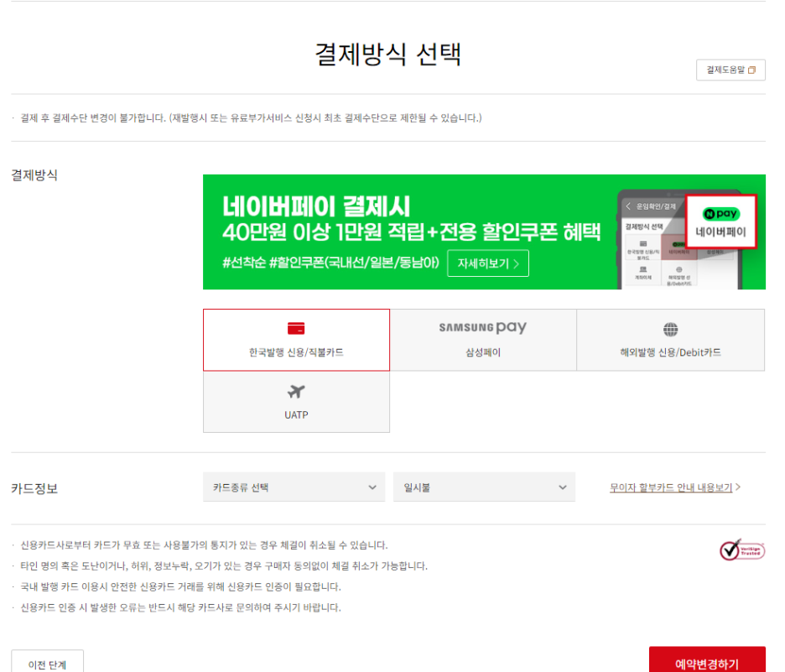The height and width of the screenshot is (672, 785).
Task: Click the notice beginning 타인 명의 혹은 도난이거나
Action: point(224,565)
